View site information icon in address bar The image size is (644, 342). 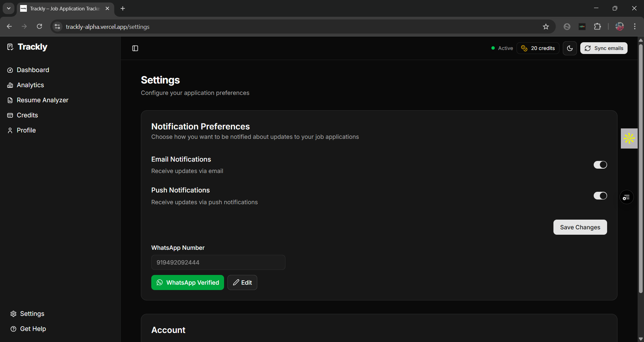(57, 27)
